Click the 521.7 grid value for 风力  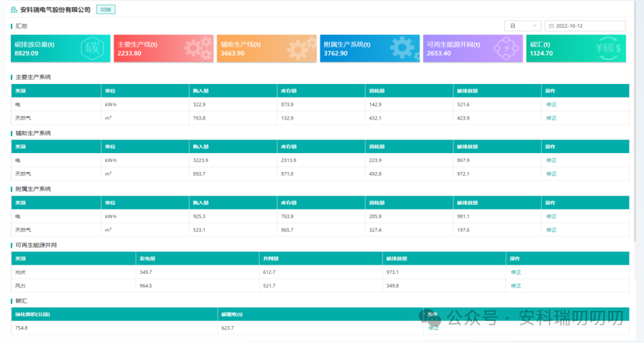(x=269, y=286)
